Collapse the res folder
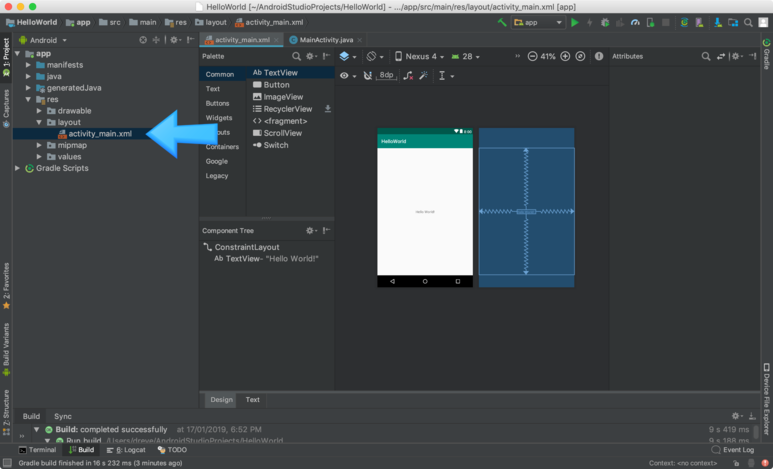The image size is (773, 469). click(x=28, y=99)
